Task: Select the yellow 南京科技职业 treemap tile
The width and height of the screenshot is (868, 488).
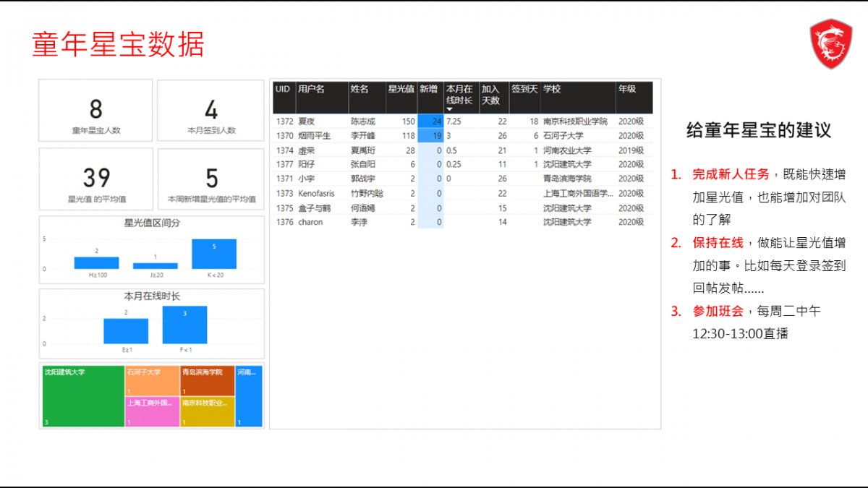Action: 207,411
